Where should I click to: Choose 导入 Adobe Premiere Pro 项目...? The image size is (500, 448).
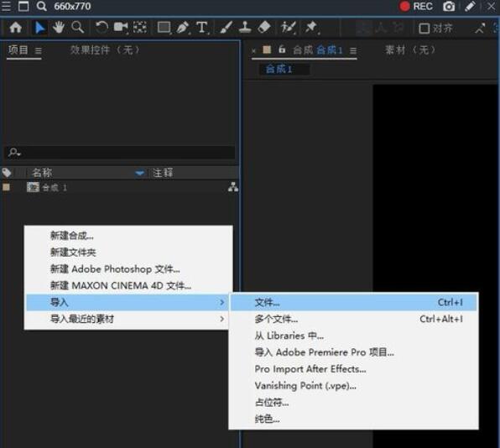point(354,352)
